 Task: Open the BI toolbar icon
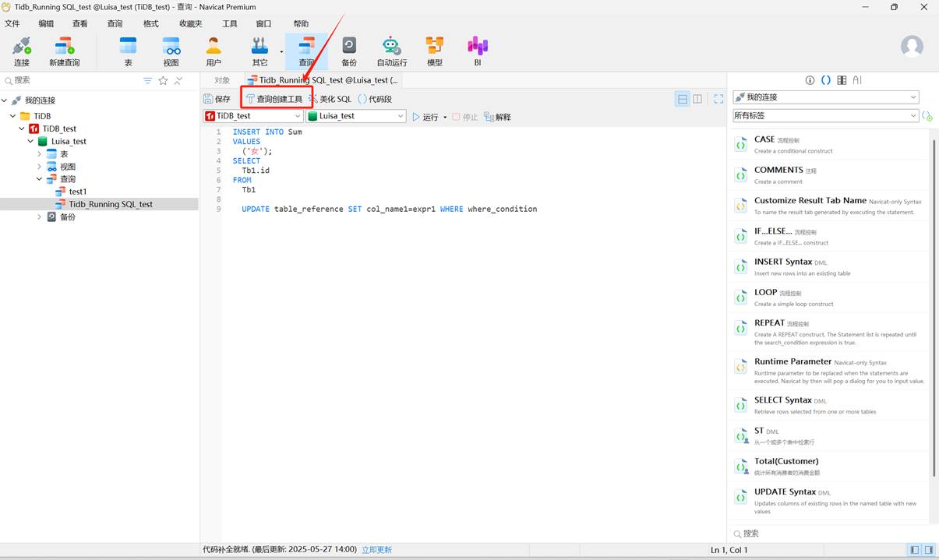tap(478, 51)
